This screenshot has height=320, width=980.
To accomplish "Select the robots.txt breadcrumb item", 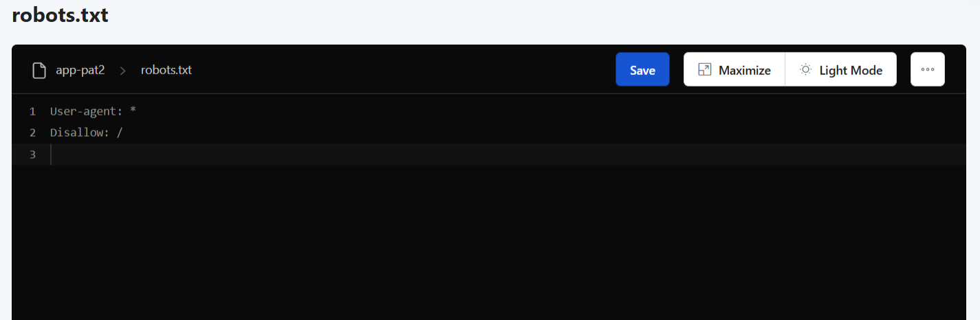I will point(166,70).
